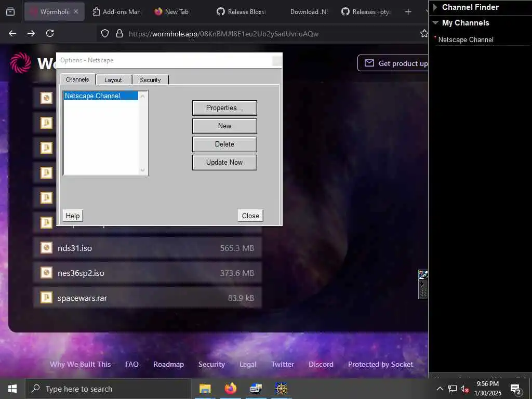Click the nds31.iso file name
532x399 pixels.
pyautogui.click(x=75, y=248)
